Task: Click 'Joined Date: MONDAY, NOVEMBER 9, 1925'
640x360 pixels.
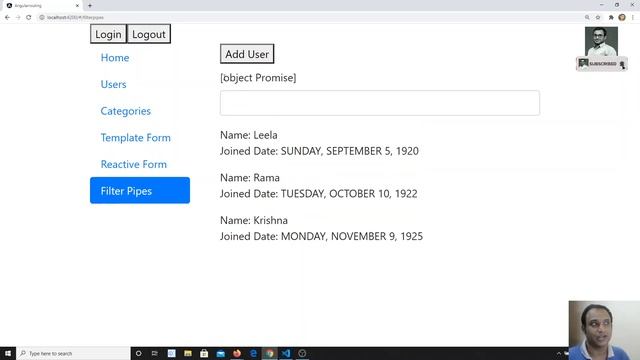Action: coord(321,236)
